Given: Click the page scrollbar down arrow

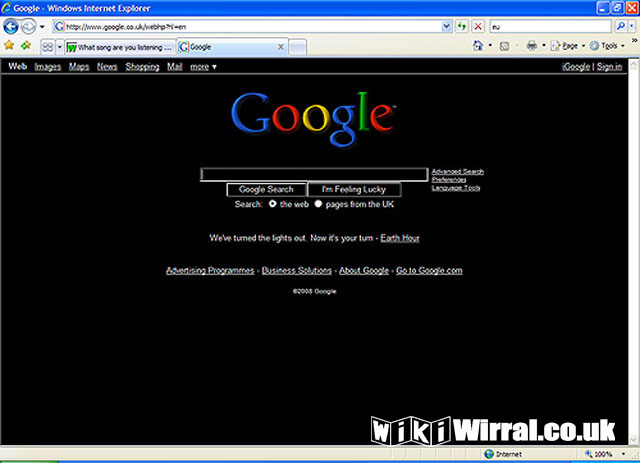Looking at the screenshot, I should pyautogui.click(x=633, y=440).
